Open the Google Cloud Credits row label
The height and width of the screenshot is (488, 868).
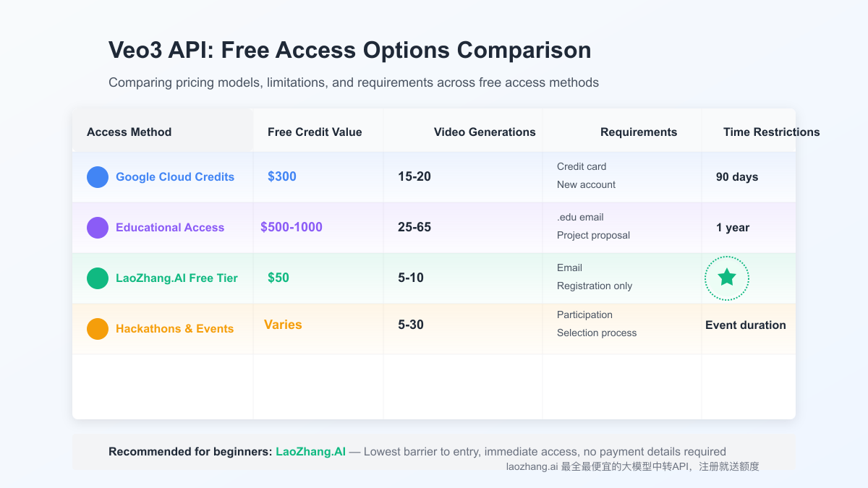point(175,177)
